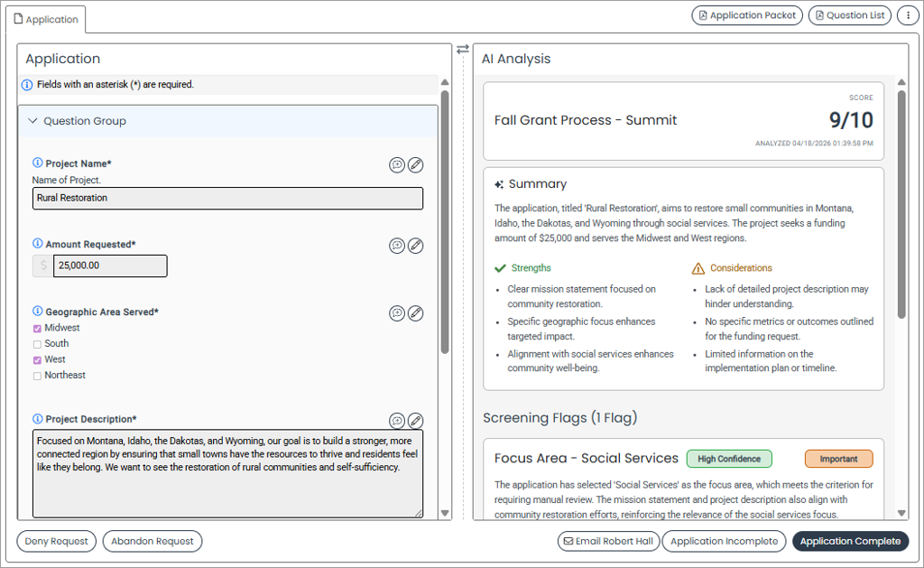
Task: Open comment icon for Project Name
Action: [397, 165]
